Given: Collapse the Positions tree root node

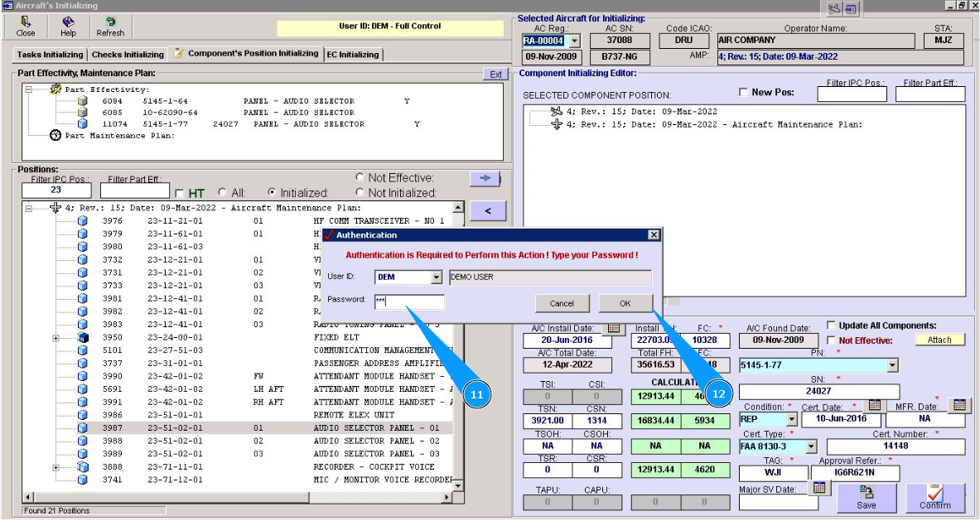Looking at the screenshot, I should [x=29, y=208].
